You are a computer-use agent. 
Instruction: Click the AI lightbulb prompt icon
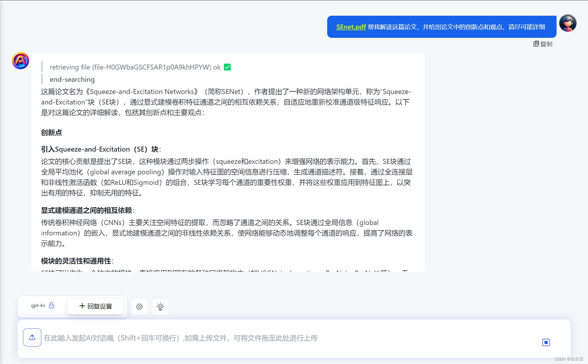point(160,307)
